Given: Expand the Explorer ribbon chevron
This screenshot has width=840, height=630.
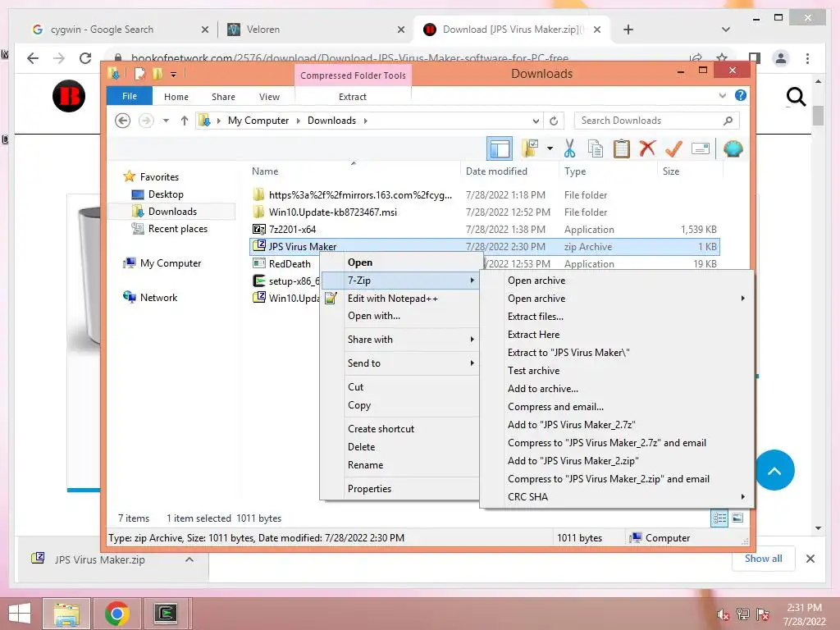Looking at the screenshot, I should [x=722, y=96].
